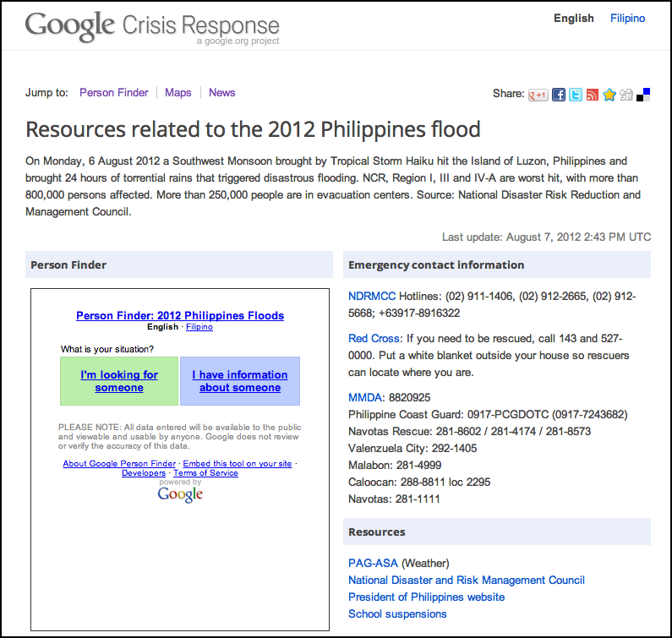Share via the Digg icon

click(626, 95)
